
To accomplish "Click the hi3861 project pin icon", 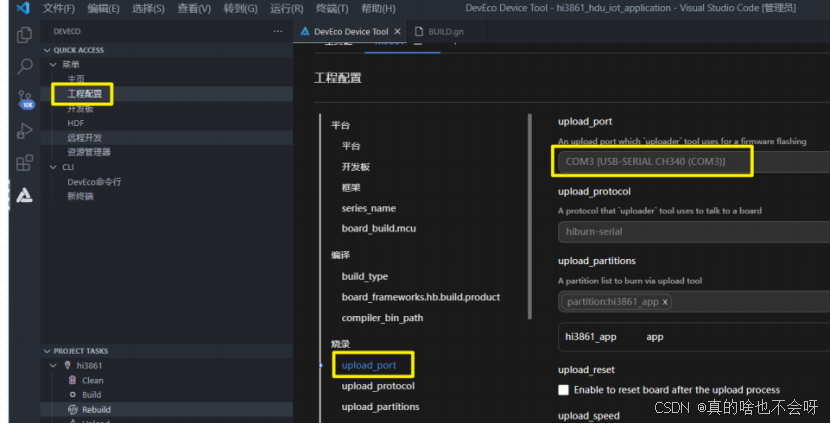I will [x=67, y=365].
